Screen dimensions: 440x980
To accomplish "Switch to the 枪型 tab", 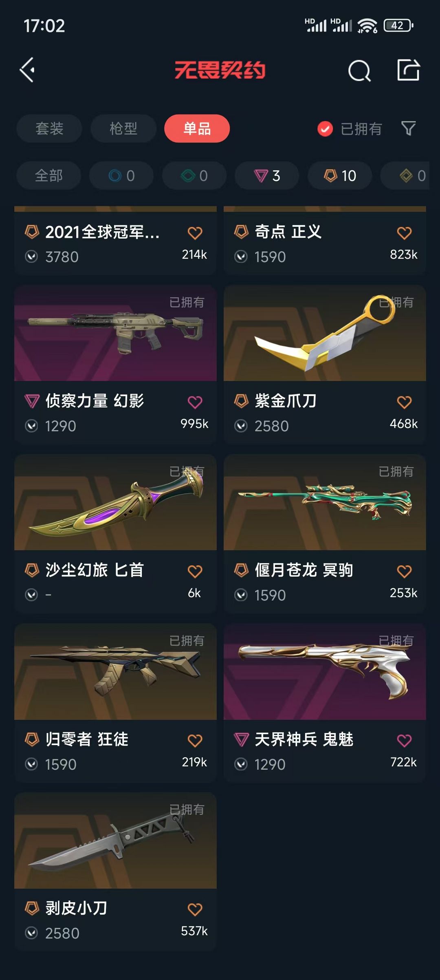I will (x=123, y=128).
